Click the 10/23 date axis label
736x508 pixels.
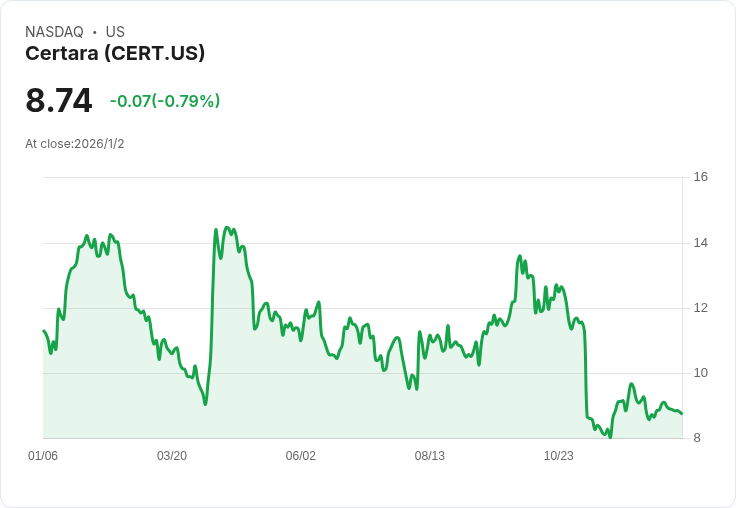[559, 455]
